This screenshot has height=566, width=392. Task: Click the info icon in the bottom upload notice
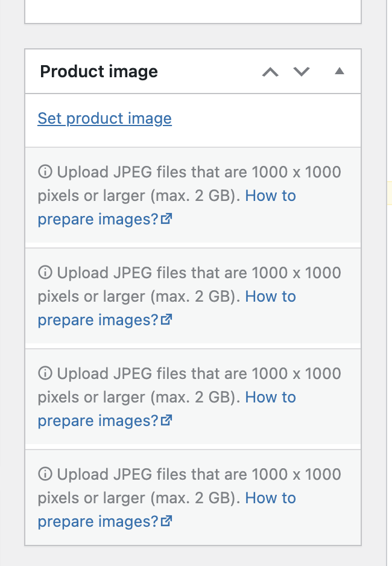point(45,474)
